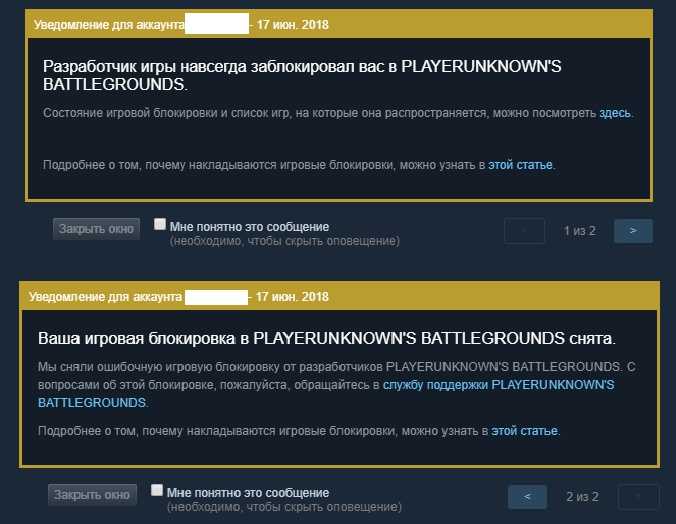
Task: Click 'Закрыть окно' under the ban-removed notification
Action: point(92,495)
